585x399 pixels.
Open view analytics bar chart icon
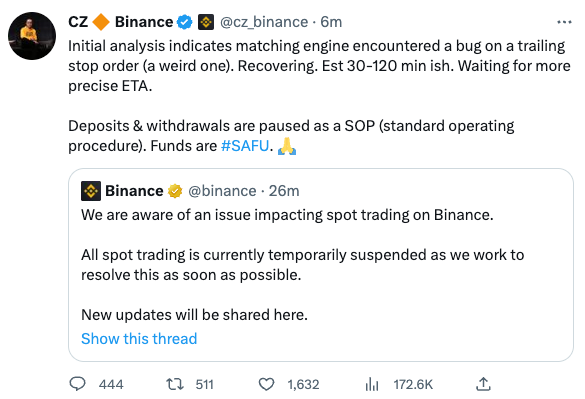(x=372, y=384)
